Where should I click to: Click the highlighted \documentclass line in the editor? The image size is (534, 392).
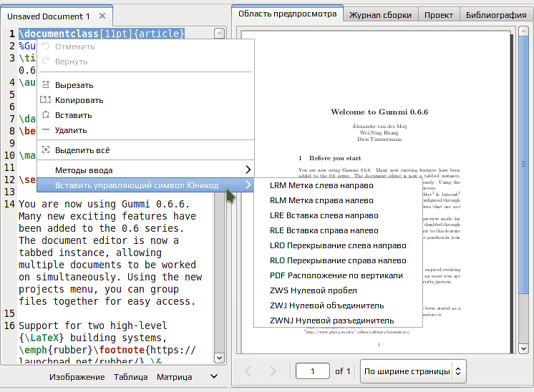(x=102, y=34)
